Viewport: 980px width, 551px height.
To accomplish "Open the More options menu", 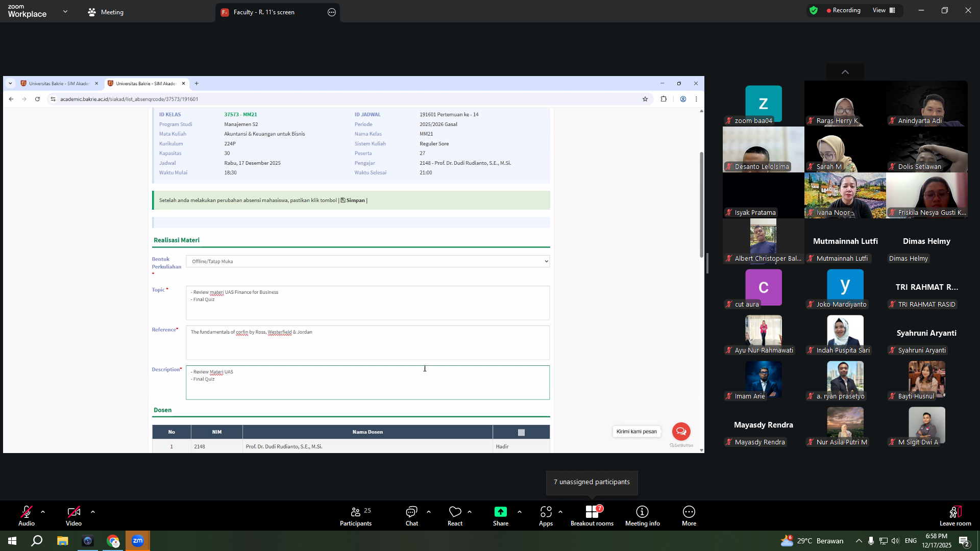I will (689, 515).
